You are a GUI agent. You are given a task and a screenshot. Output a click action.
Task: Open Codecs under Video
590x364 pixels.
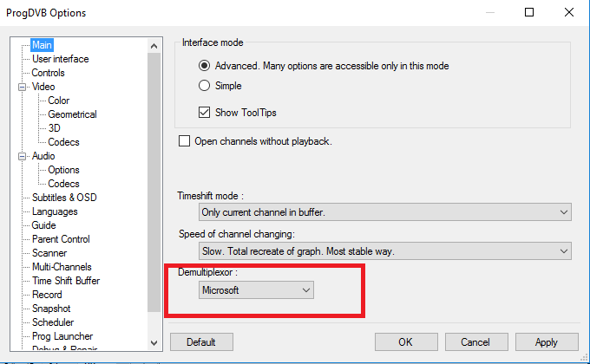tap(63, 142)
